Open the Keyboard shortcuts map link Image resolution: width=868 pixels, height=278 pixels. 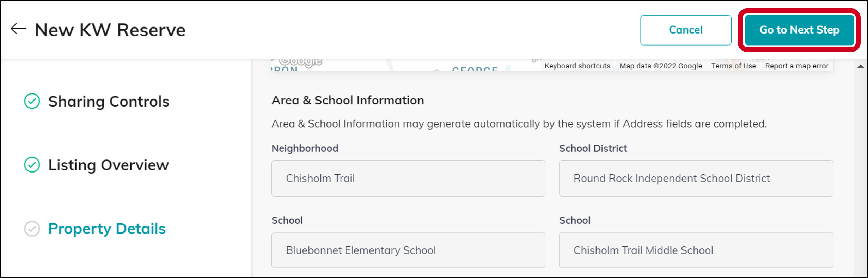tap(577, 66)
